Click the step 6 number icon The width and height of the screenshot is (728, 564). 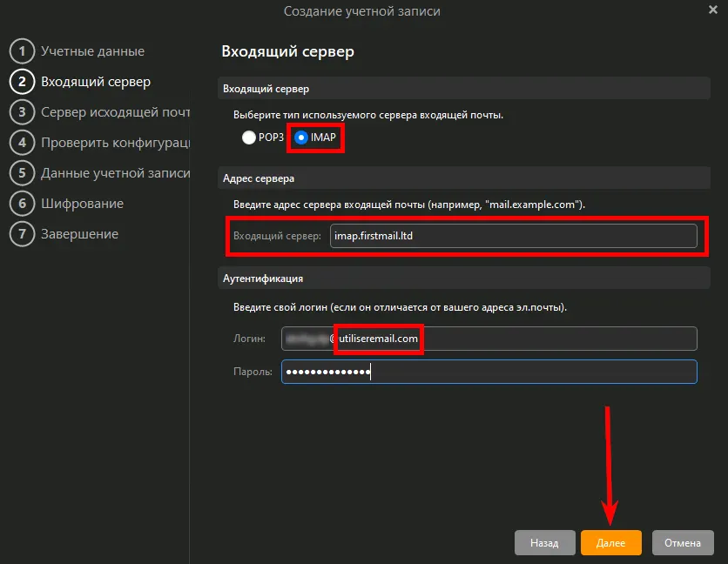21,204
